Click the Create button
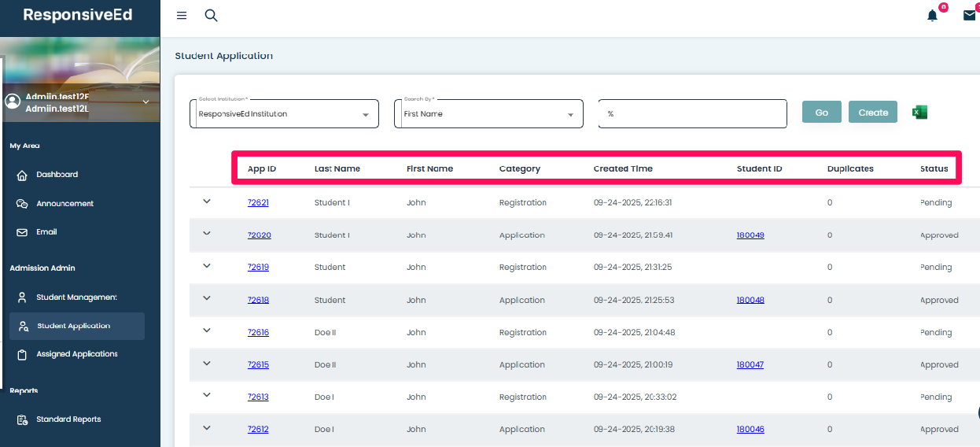Screen dimensions: 980x447 click(872, 113)
